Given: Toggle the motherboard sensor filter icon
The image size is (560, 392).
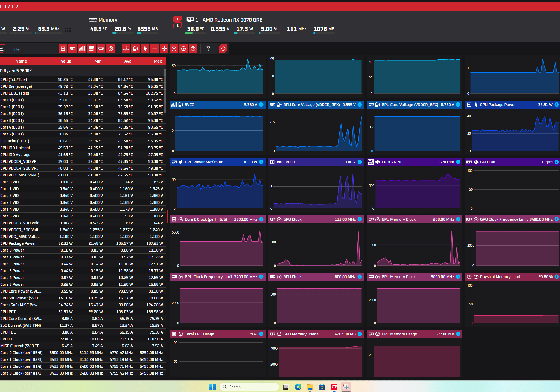Looking at the screenshot, I should (x=82, y=49).
